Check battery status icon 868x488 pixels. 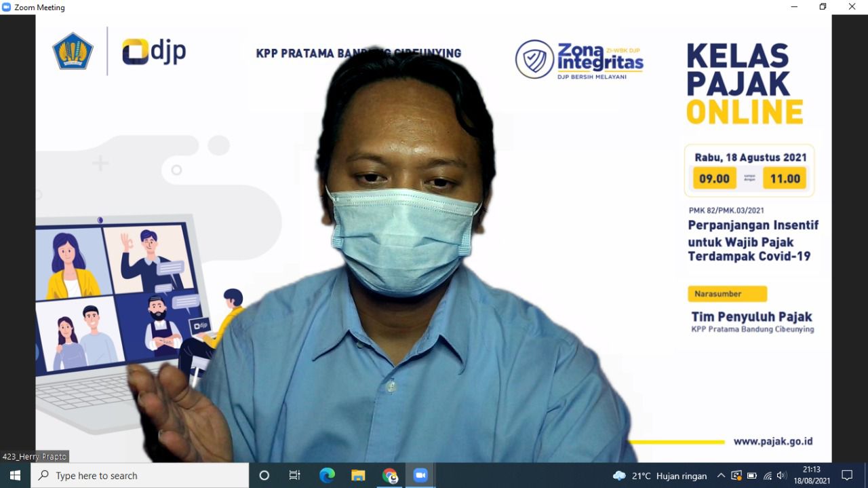[x=751, y=476]
